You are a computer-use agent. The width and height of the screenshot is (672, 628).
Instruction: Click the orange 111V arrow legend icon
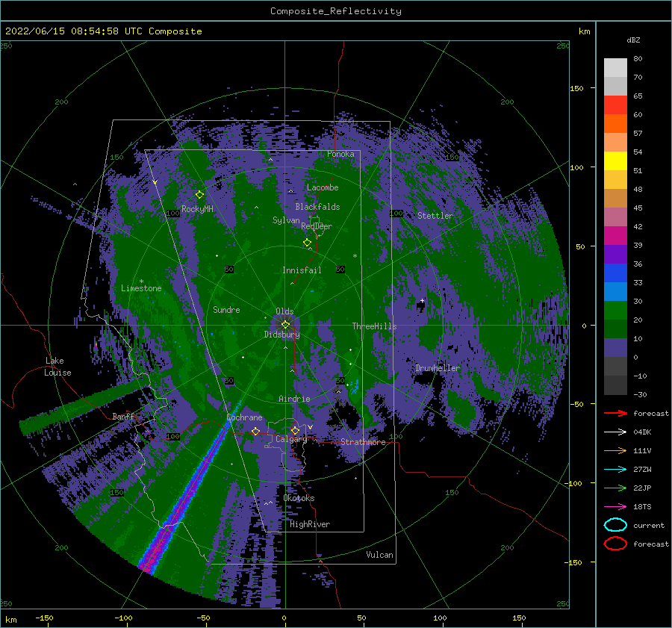coord(615,450)
